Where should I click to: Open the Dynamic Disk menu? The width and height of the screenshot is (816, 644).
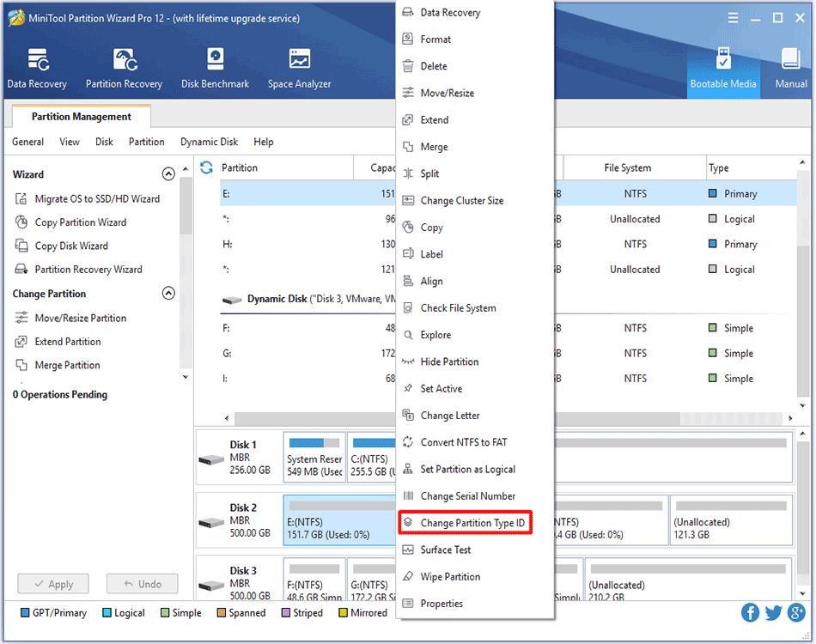[209, 142]
